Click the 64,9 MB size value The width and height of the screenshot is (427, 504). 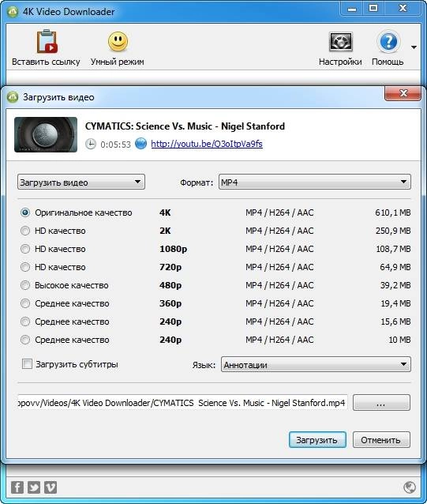tap(395, 267)
